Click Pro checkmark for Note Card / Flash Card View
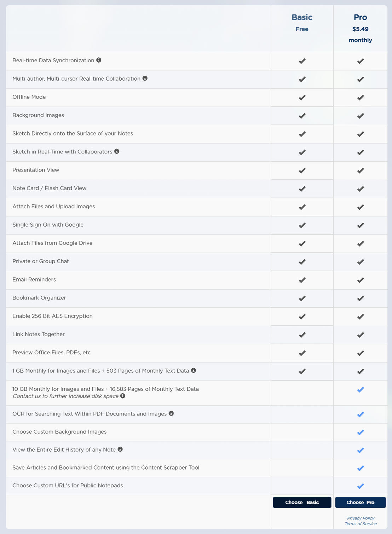The width and height of the screenshot is (392, 534). point(361,189)
